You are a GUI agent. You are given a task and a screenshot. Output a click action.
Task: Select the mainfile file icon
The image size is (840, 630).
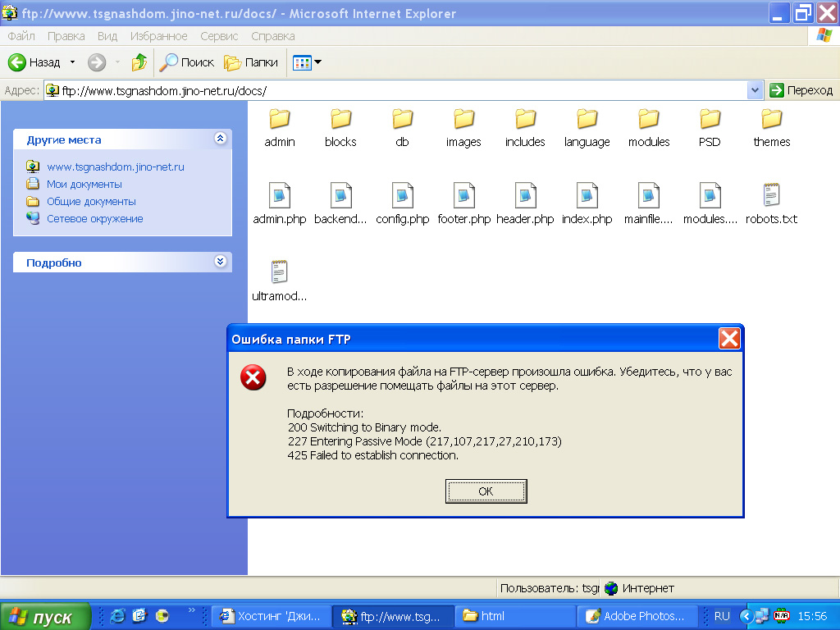tap(649, 195)
